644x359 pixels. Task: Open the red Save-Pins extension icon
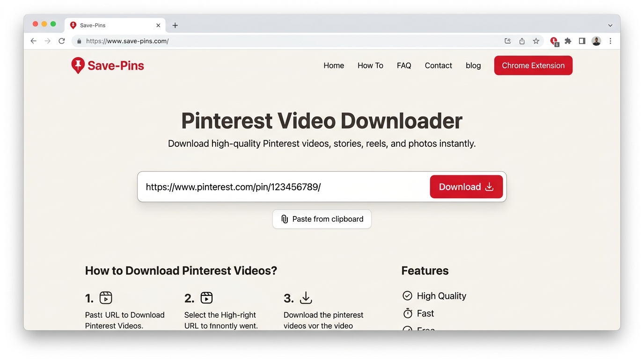554,42
